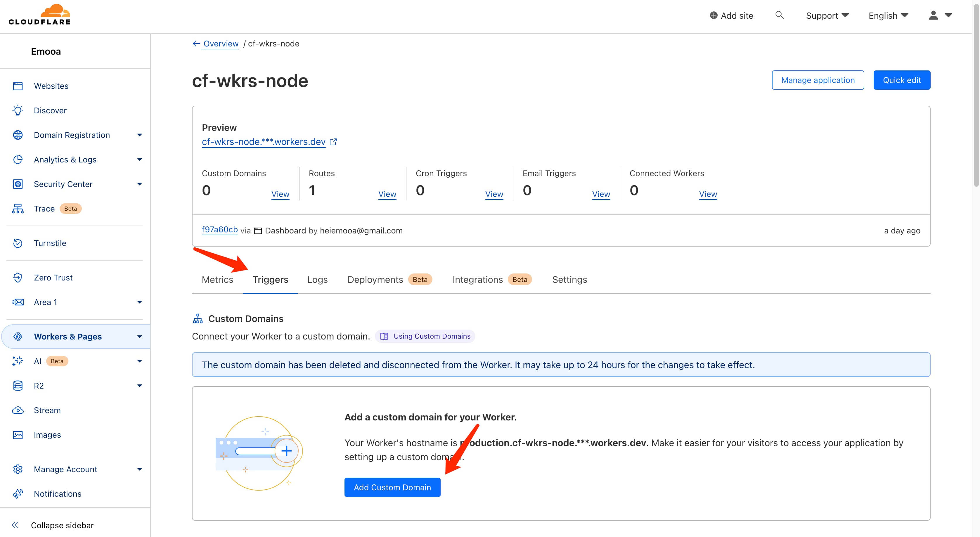The image size is (980, 537).
Task: Click the Manage application button
Action: point(818,80)
